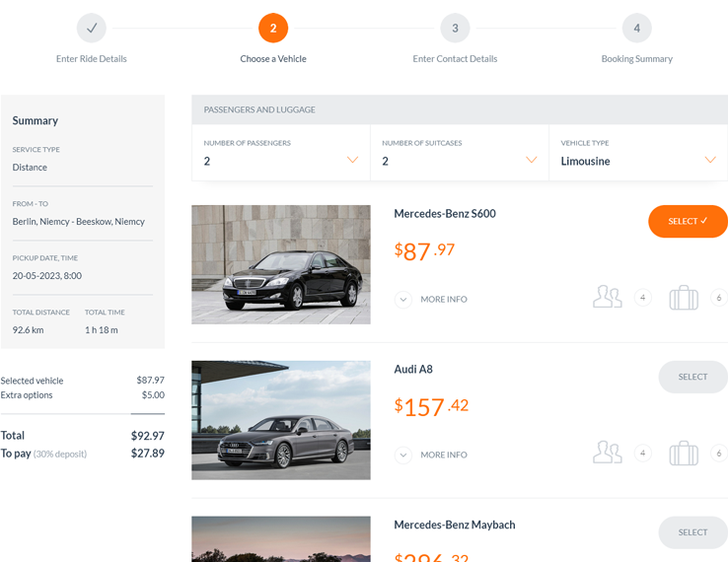728x562 pixels.
Task: Click More Info text for Audi A8
Action: pos(443,455)
